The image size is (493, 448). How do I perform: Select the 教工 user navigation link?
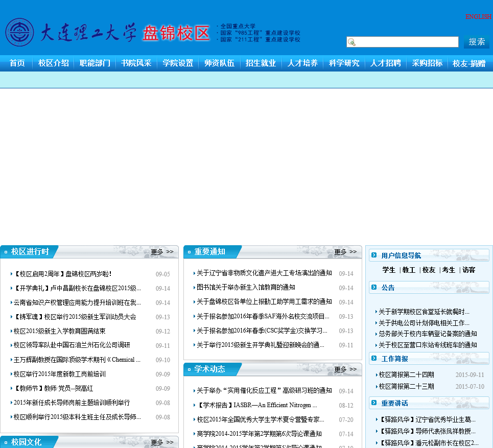[x=409, y=270]
